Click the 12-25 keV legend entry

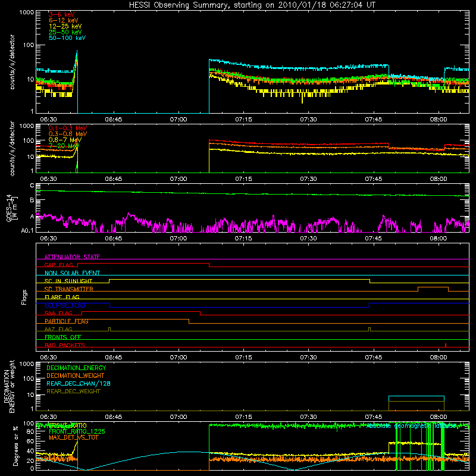[65, 26]
